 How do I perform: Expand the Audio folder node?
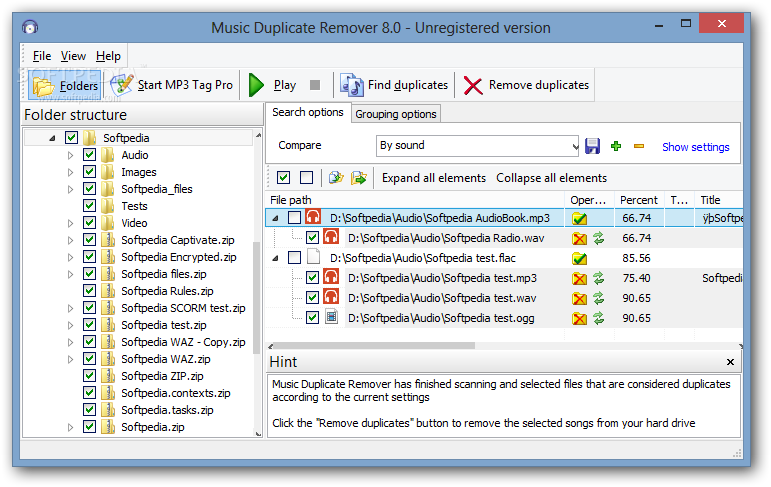tap(70, 155)
